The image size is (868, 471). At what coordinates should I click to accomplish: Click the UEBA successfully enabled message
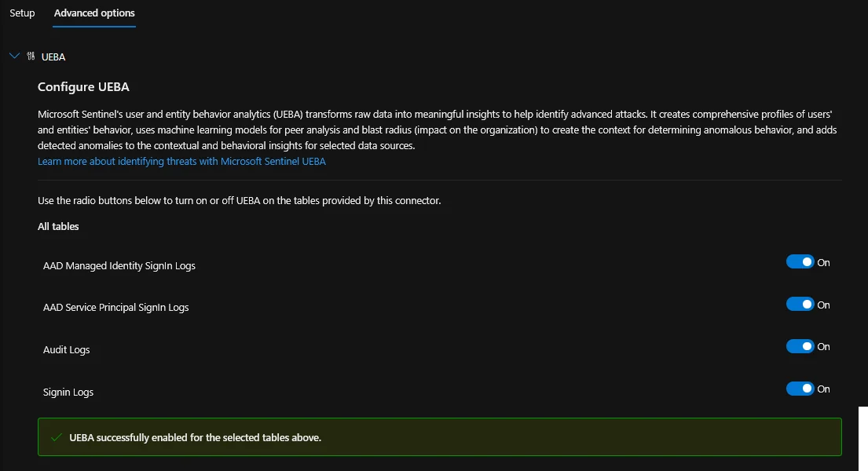pos(195,437)
